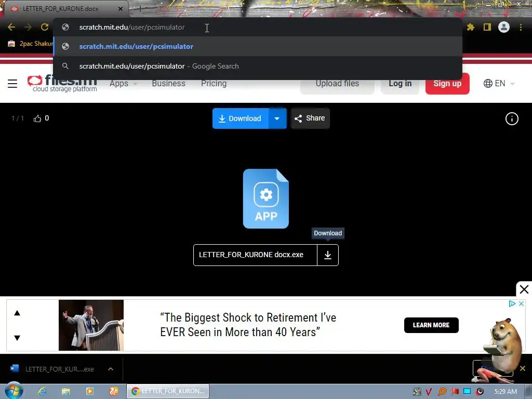Close the LETTER_FOR_KURONE docx tab
Viewport: 532px width, 399px height.
click(121, 9)
